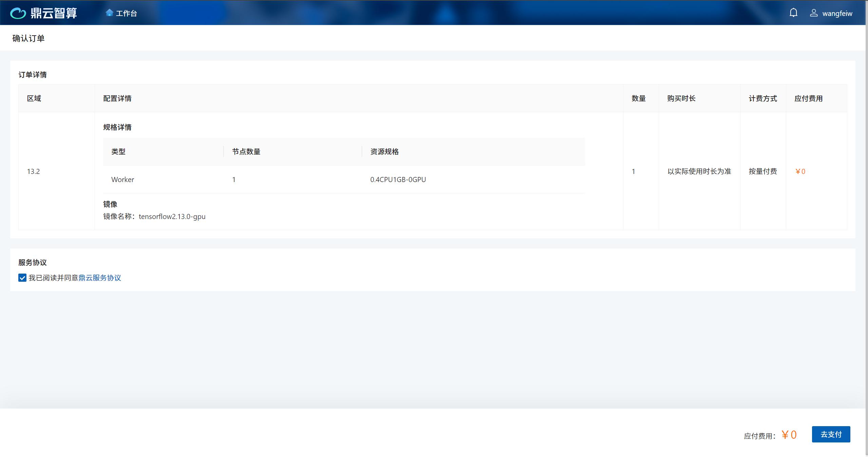Open the 鼎云服务协议 link

pyautogui.click(x=100, y=278)
